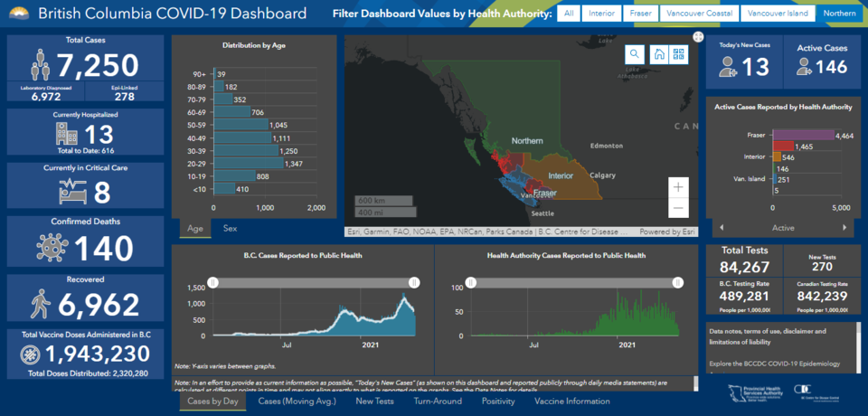Filter dashboard by Interior health authority

[x=601, y=14]
